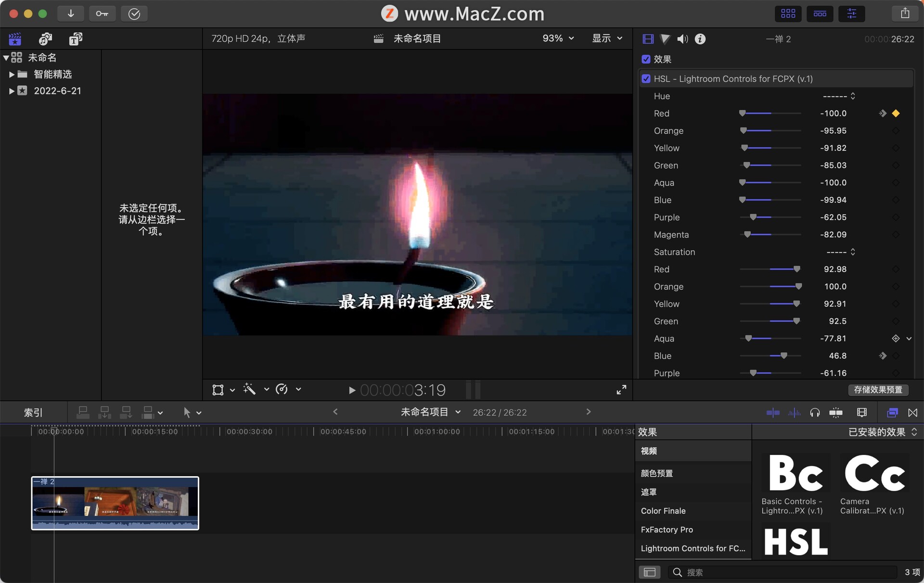Screen dimensions: 924x583
Task: Expand viewer to full screen
Action: [621, 390]
